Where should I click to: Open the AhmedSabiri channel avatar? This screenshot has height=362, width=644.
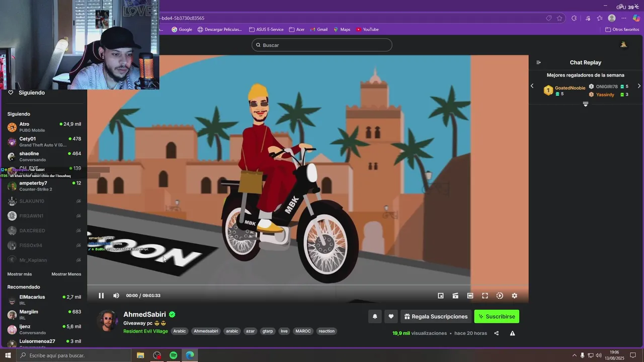tap(107, 321)
